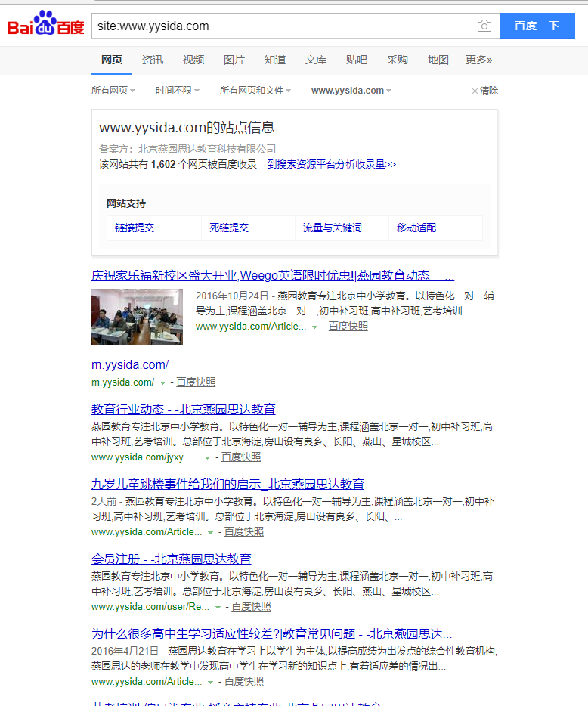The width and height of the screenshot is (588, 706).
Task: Click the 备案方 company name text
Action: [x=206, y=149]
